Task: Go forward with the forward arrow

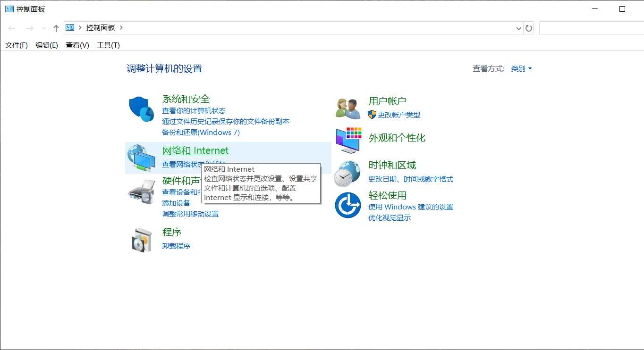Action: [30, 28]
